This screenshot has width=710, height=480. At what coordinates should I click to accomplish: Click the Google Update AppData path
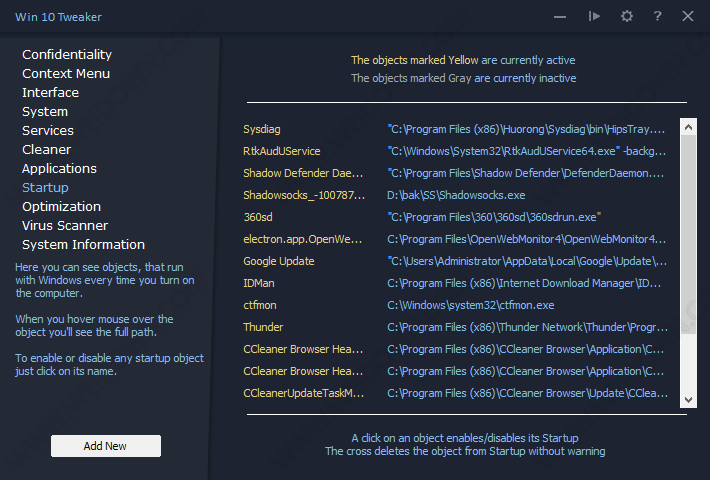(527, 261)
